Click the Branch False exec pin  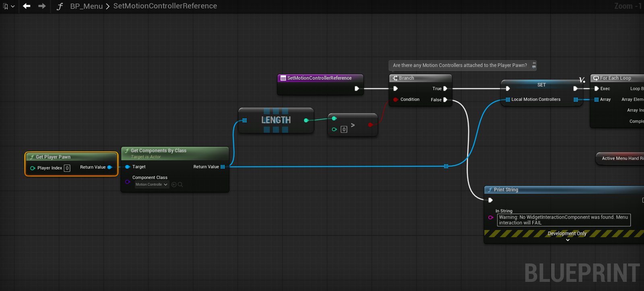click(x=445, y=100)
